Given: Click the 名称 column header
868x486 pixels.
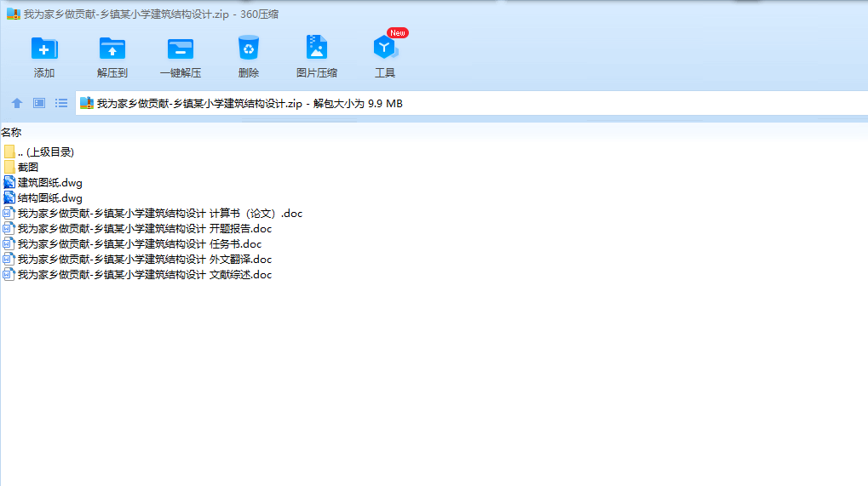Looking at the screenshot, I should (x=11, y=132).
